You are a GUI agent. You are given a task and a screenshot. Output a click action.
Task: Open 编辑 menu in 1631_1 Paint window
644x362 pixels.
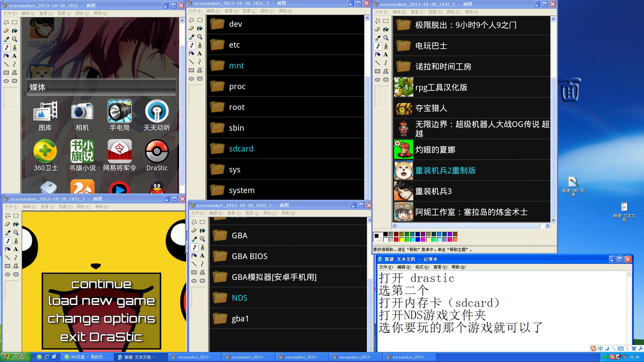point(29,207)
